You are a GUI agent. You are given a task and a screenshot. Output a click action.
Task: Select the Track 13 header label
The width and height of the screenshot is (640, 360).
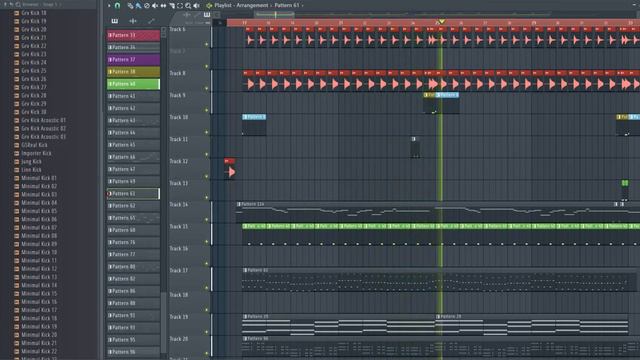[x=179, y=183]
